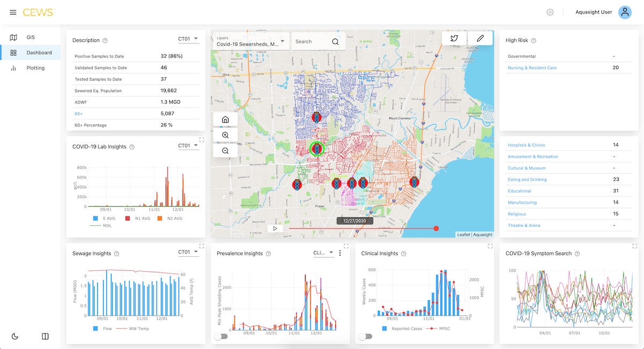This screenshot has height=349, width=644.
Task: Toggle dark mode with the moon icon
Action: coord(14,336)
